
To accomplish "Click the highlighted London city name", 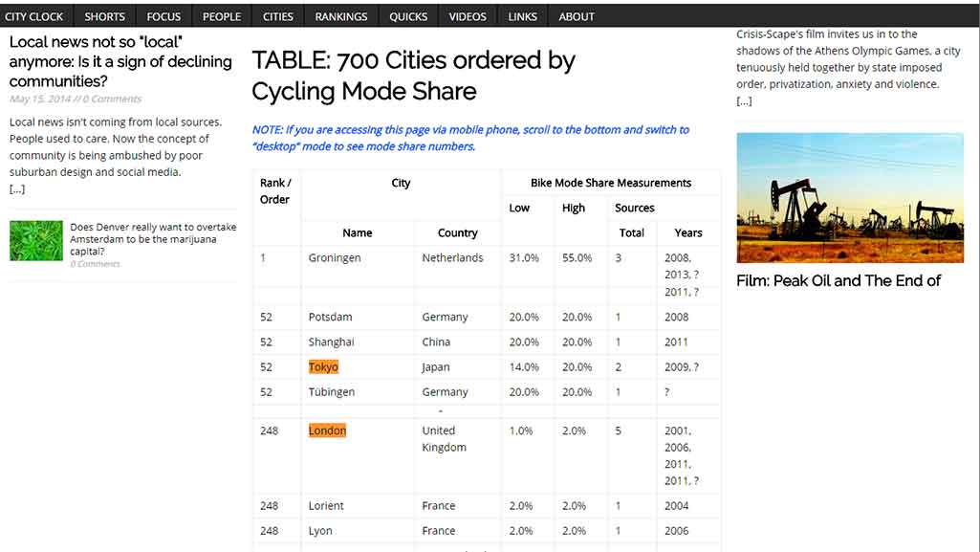I will tap(327, 431).
